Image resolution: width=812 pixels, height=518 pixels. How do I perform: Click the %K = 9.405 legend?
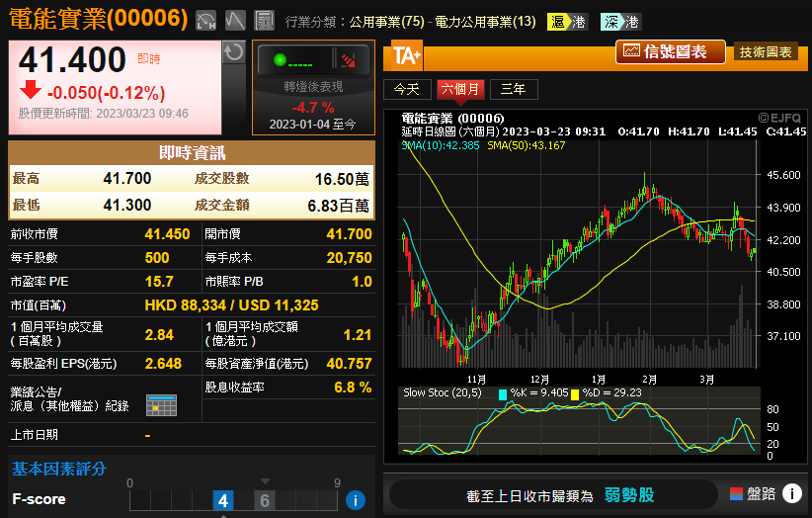click(533, 393)
